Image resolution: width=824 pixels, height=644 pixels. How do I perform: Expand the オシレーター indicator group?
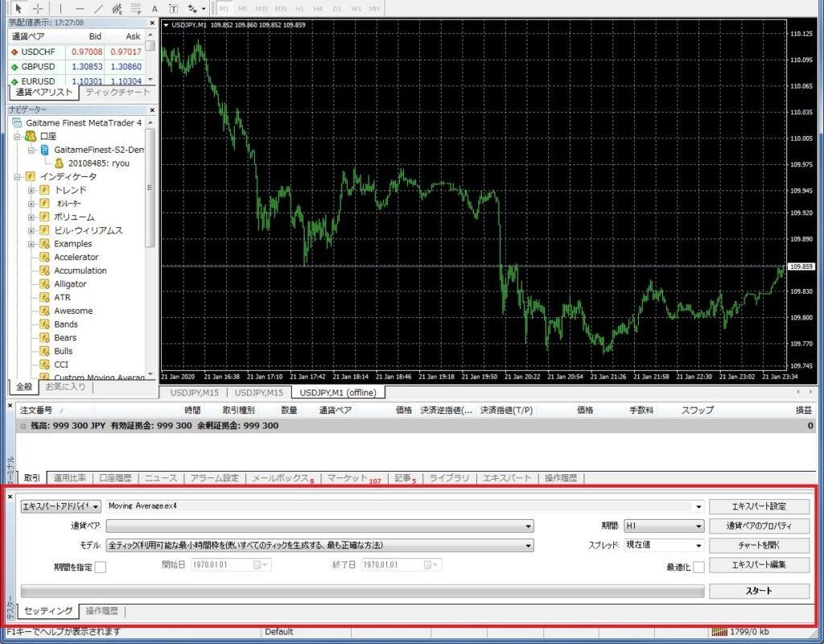click(31, 204)
